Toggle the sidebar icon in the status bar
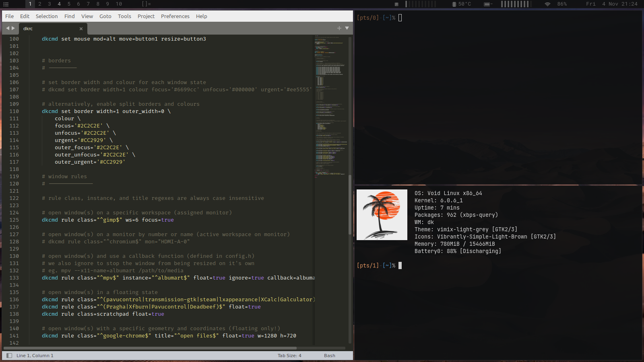This screenshot has width=644, height=362. click(9, 356)
